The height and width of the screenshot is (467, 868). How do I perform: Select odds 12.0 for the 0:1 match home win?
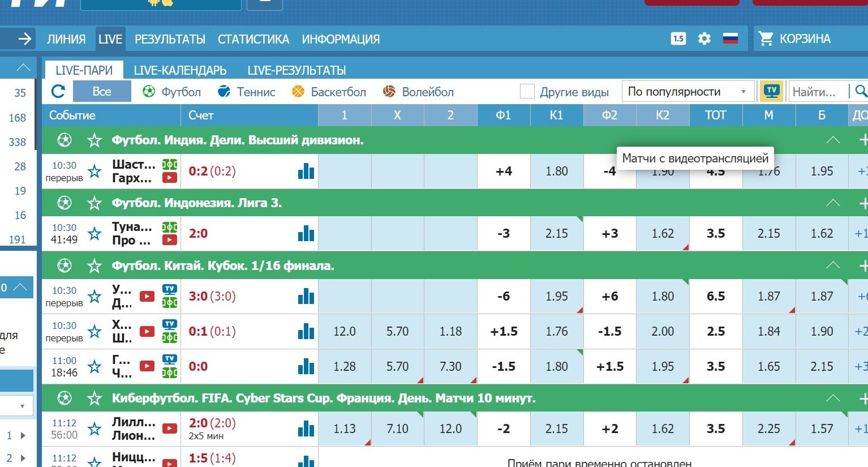point(345,331)
